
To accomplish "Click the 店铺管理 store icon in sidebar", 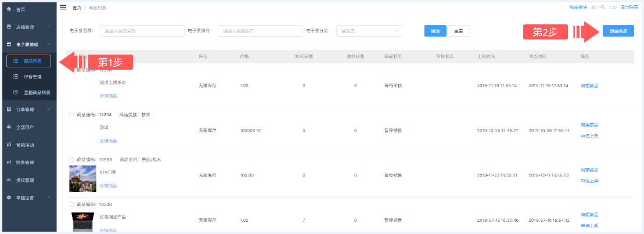I will [x=9, y=27].
